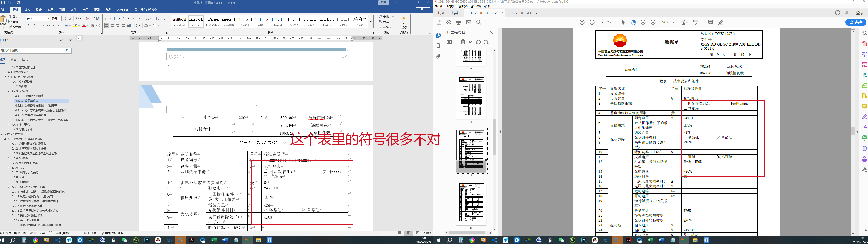Viewport: 868px width, 244px height.
Task: Open the 选择 dropdown in Word editing group
Action: click(x=386, y=27)
